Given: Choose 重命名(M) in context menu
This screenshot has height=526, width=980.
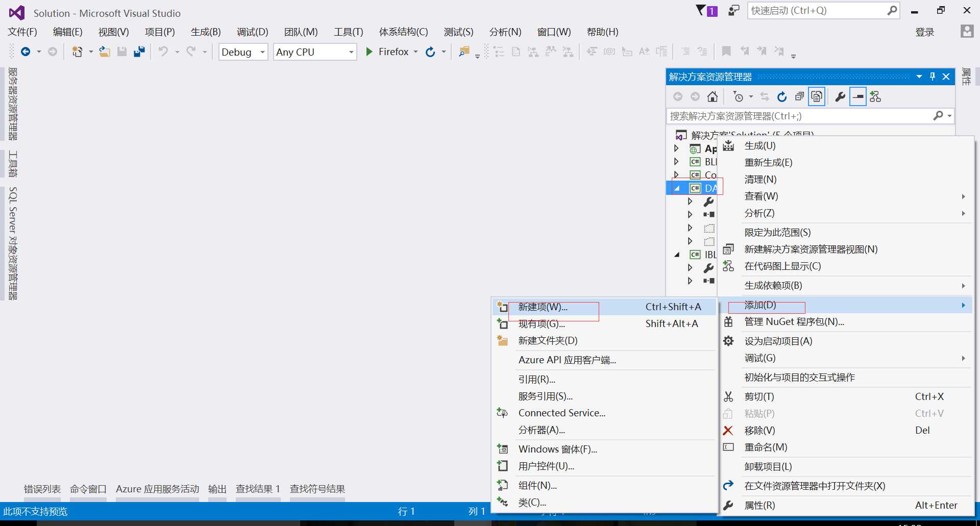Looking at the screenshot, I should point(845,447).
